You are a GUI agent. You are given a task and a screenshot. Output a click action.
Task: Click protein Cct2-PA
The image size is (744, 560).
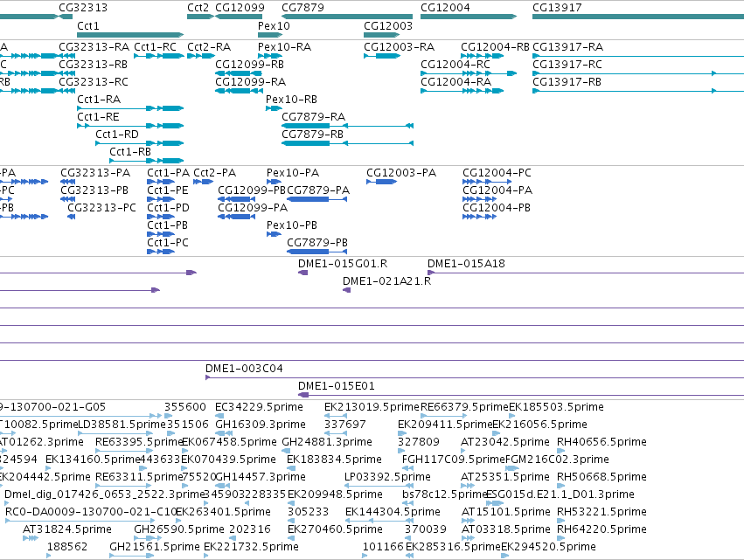[204, 182]
